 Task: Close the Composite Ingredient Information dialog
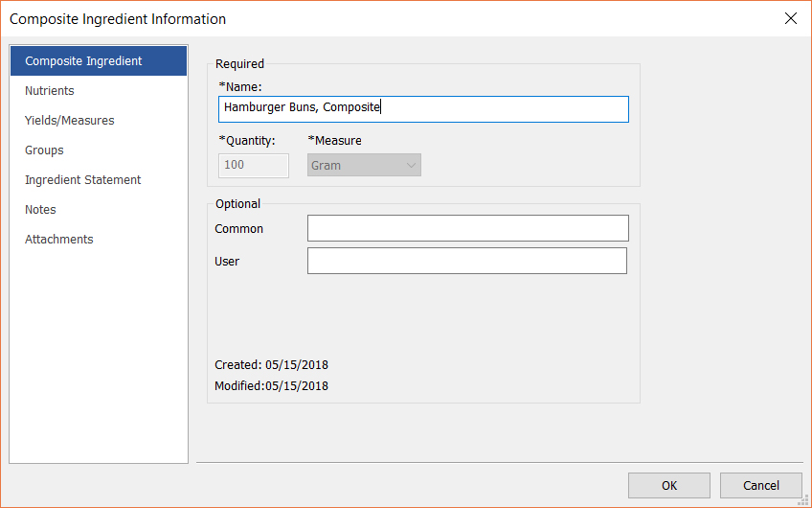pyautogui.click(x=790, y=18)
